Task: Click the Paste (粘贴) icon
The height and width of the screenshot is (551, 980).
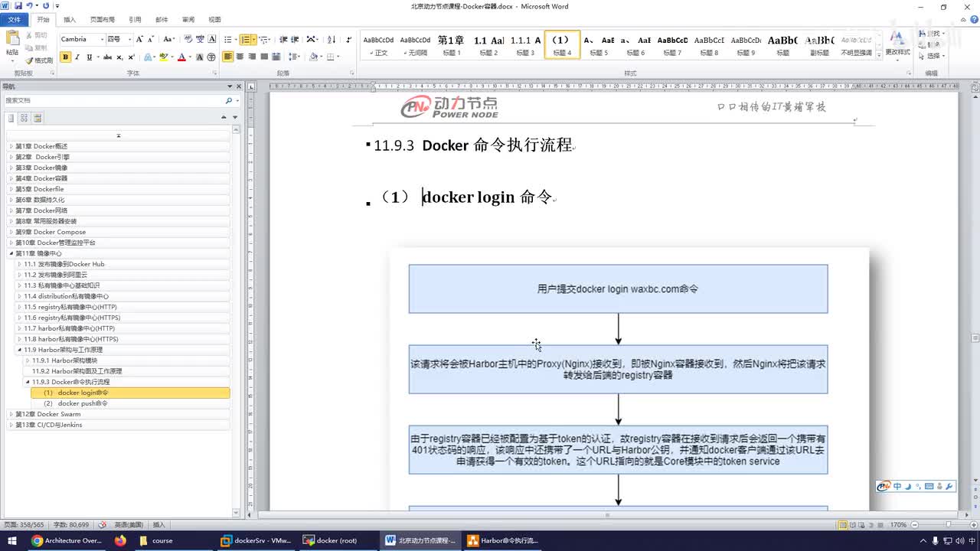Action: (12, 38)
